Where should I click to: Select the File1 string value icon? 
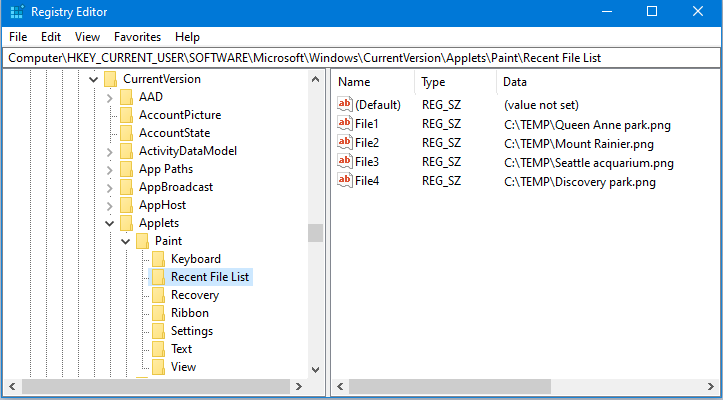[x=345, y=123]
